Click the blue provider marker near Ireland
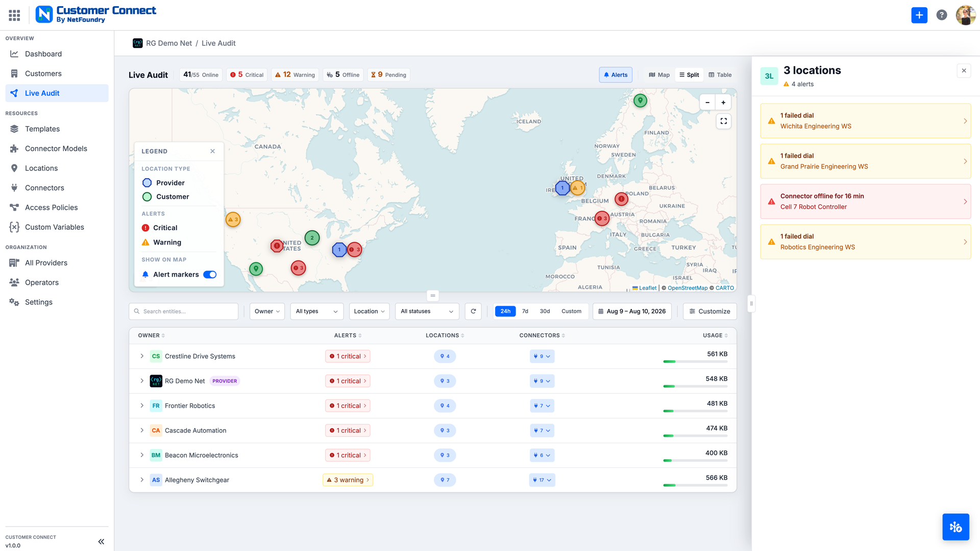This screenshot has height=551, width=980. 562,188
